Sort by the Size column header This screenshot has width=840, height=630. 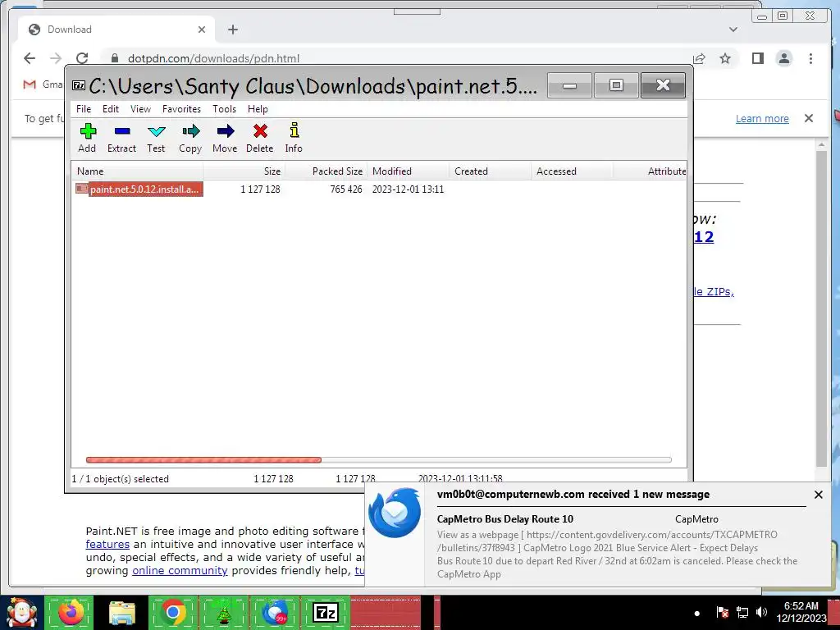(x=244, y=171)
